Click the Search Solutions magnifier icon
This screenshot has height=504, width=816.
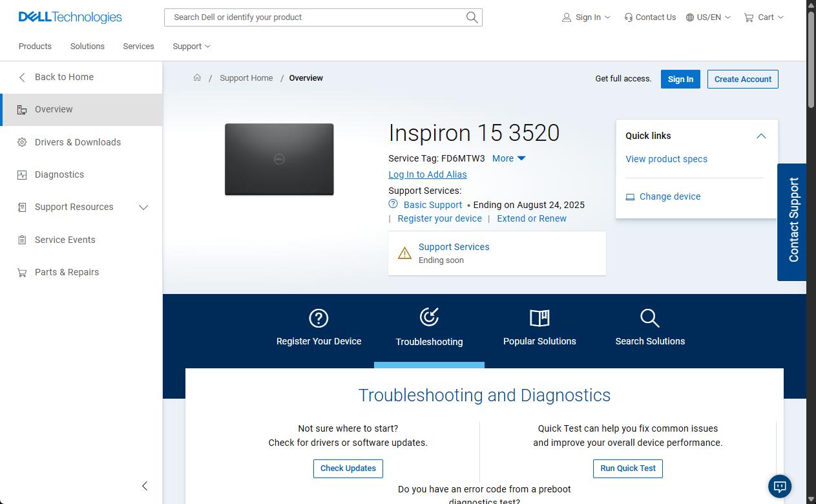click(x=650, y=318)
